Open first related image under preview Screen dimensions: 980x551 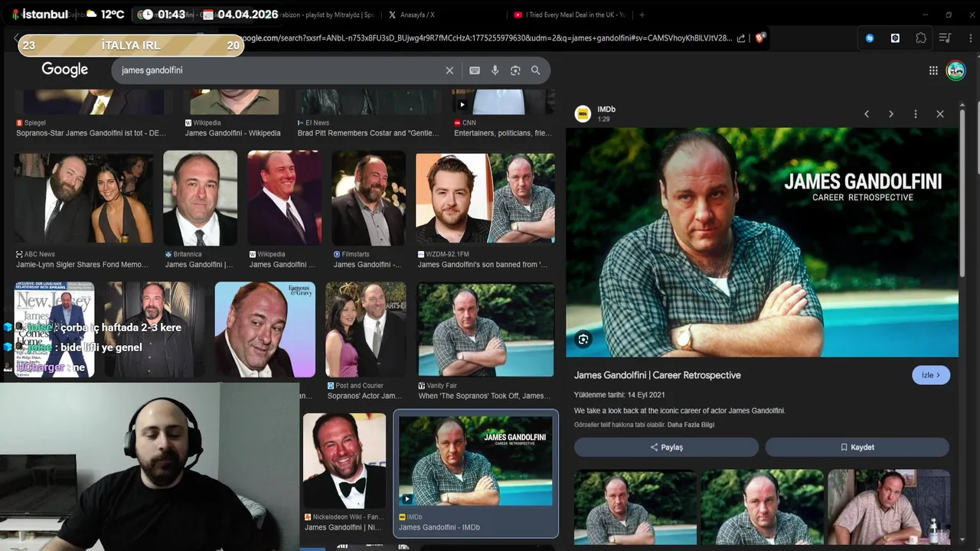click(x=635, y=507)
